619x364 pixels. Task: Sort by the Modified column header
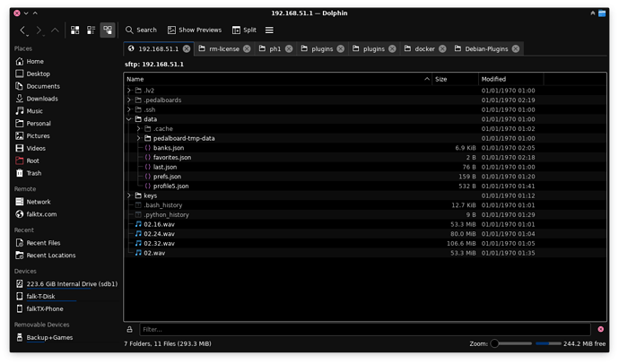pyautogui.click(x=510, y=79)
